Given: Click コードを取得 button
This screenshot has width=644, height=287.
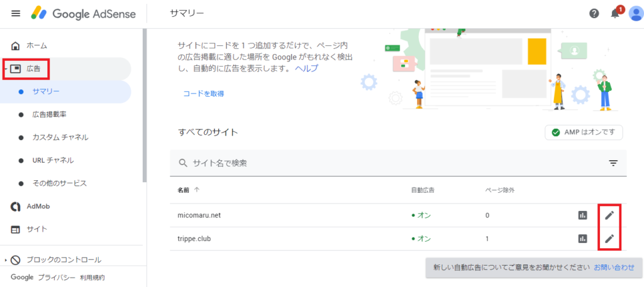Looking at the screenshot, I should click(x=204, y=94).
